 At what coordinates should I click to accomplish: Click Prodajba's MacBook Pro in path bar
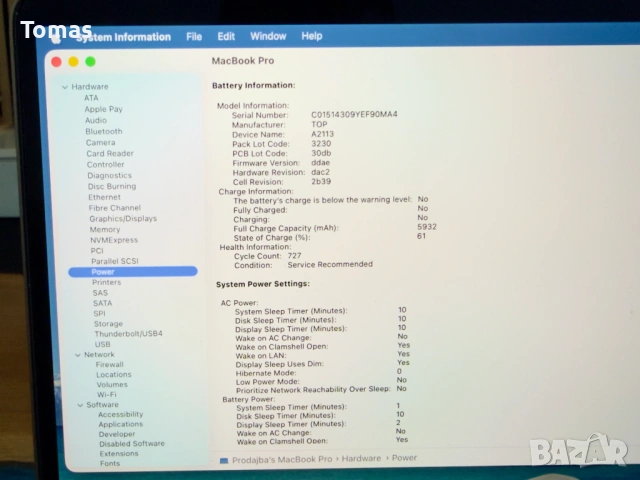(282, 460)
